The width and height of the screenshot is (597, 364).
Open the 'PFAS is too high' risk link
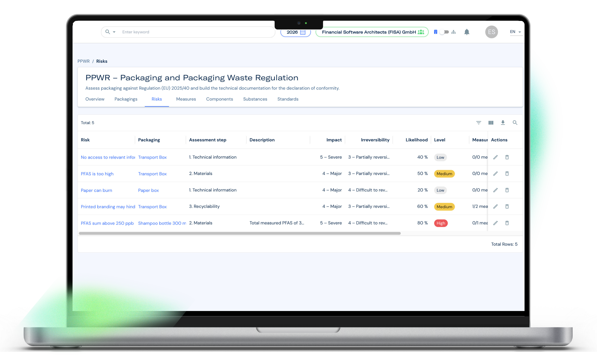pyautogui.click(x=97, y=174)
